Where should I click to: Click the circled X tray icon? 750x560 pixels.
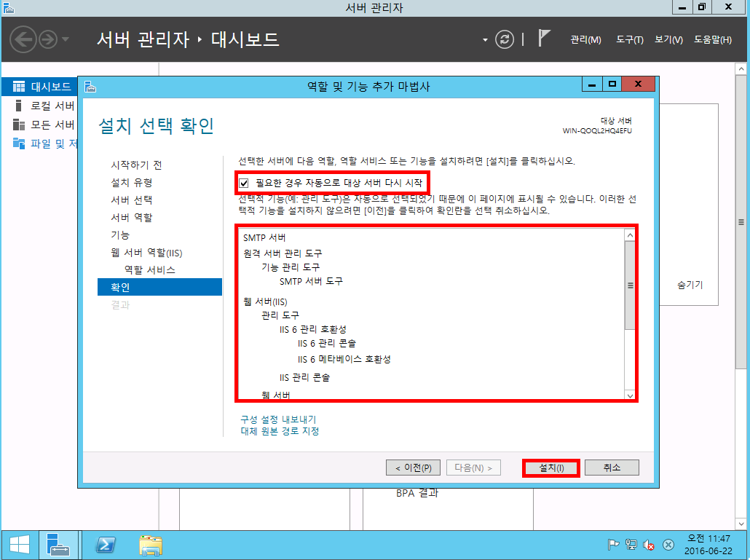pyautogui.click(x=668, y=545)
